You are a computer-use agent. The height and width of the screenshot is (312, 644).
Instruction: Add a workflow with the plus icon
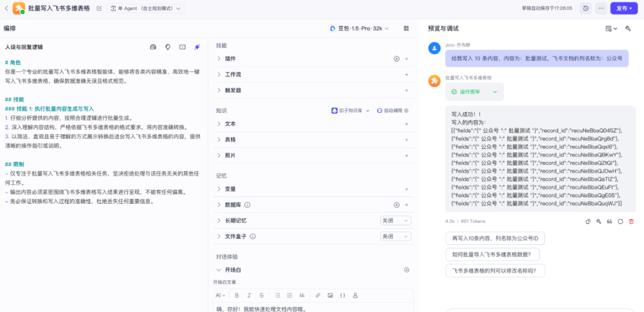pos(407,74)
